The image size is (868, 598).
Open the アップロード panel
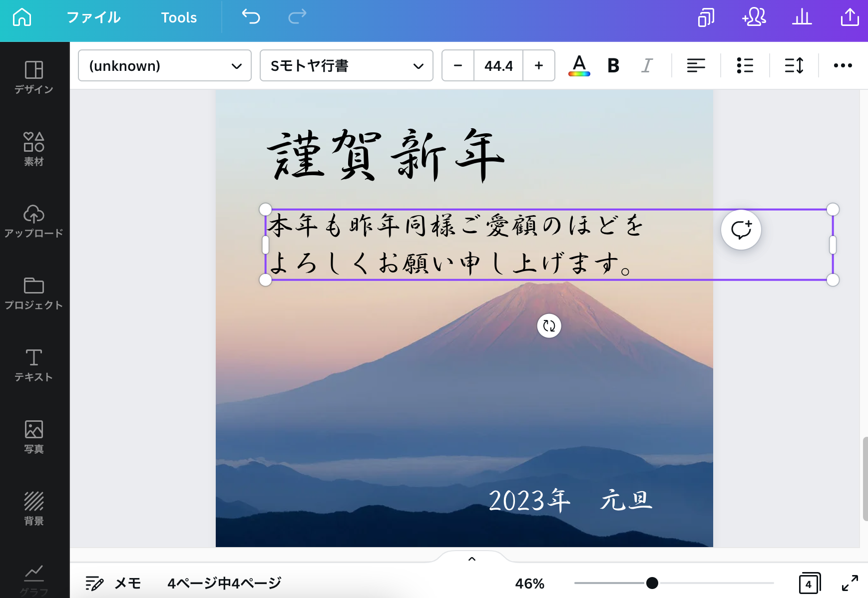(34, 221)
